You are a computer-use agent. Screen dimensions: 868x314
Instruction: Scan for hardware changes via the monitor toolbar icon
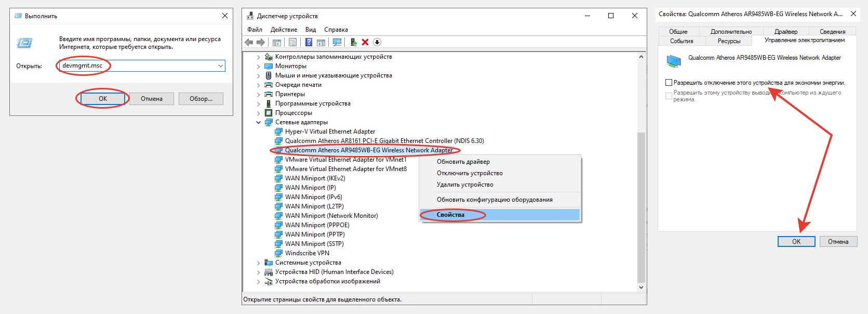(x=337, y=42)
